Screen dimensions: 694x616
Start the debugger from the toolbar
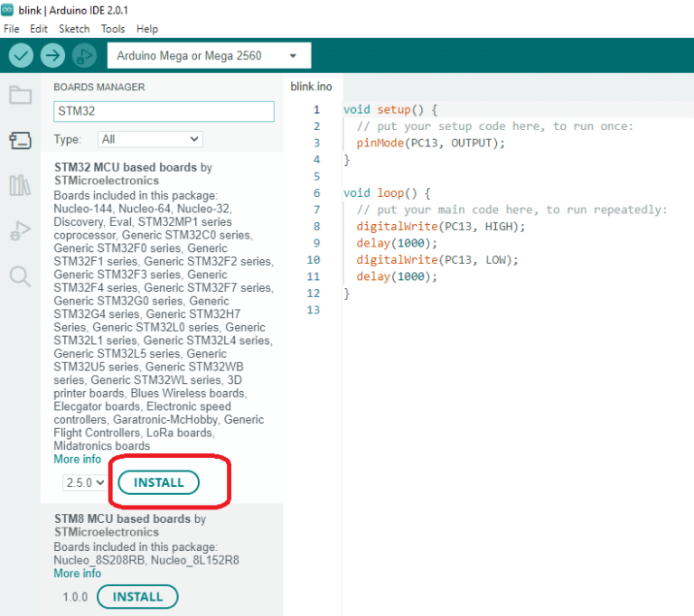(85, 55)
